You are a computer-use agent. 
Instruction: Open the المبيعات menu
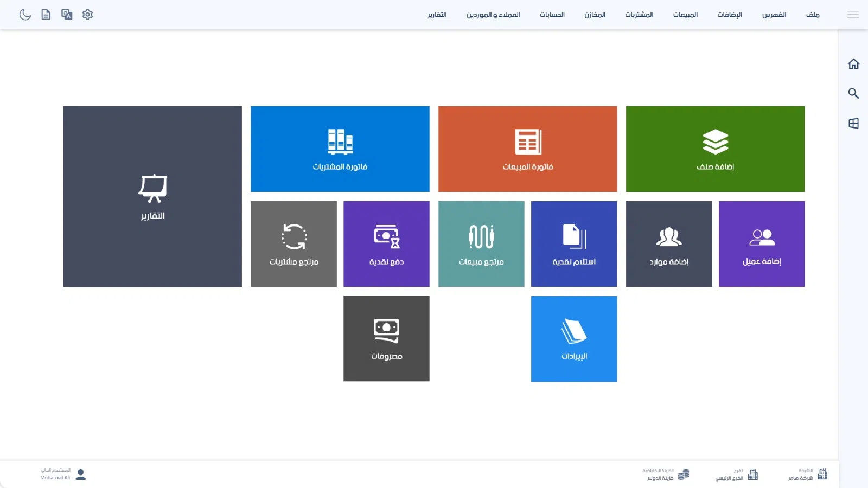point(685,15)
